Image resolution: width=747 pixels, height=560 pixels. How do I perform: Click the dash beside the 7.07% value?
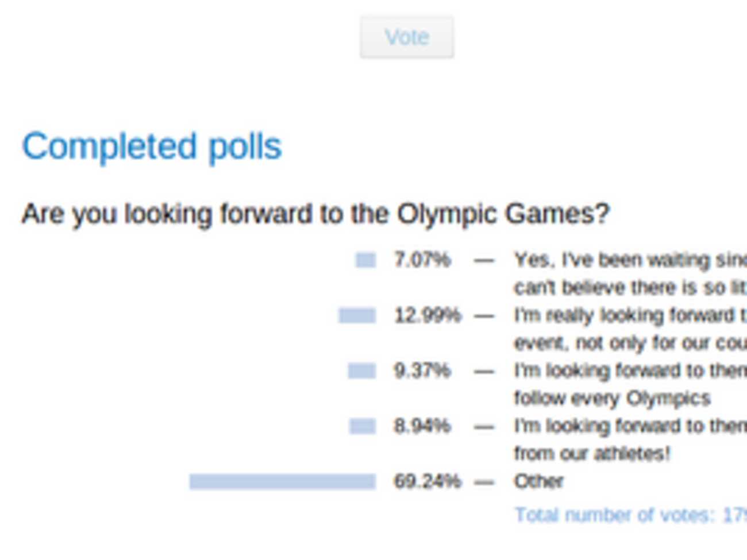pyautogui.click(x=484, y=261)
